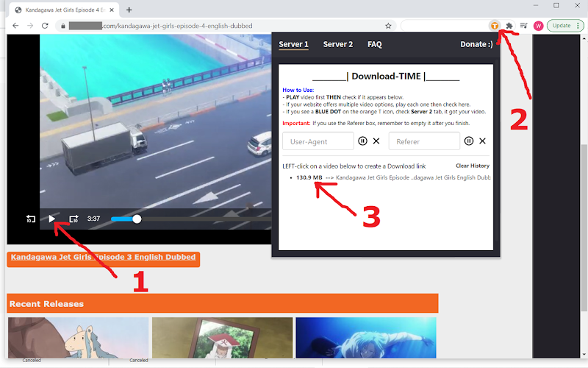
Task: Clear the User-Agent box with X
Action: click(376, 141)
